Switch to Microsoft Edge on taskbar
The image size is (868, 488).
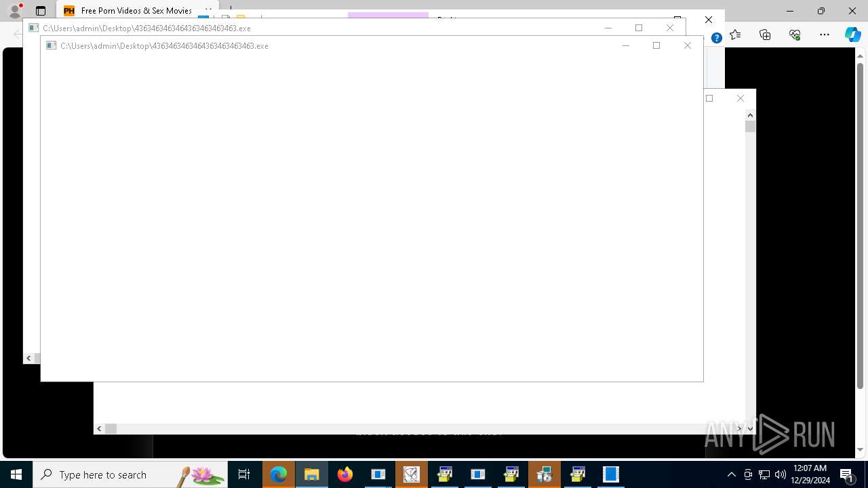279,474
